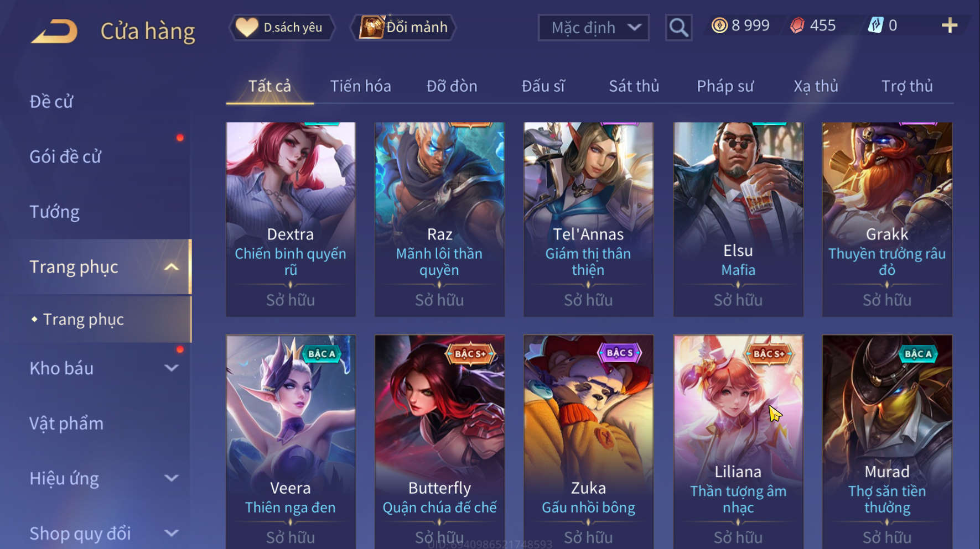Image resolution: width=980 pixels, height=549 pixels.
Task: Switch to the Pháp sư tab
Action: [725, 86]
